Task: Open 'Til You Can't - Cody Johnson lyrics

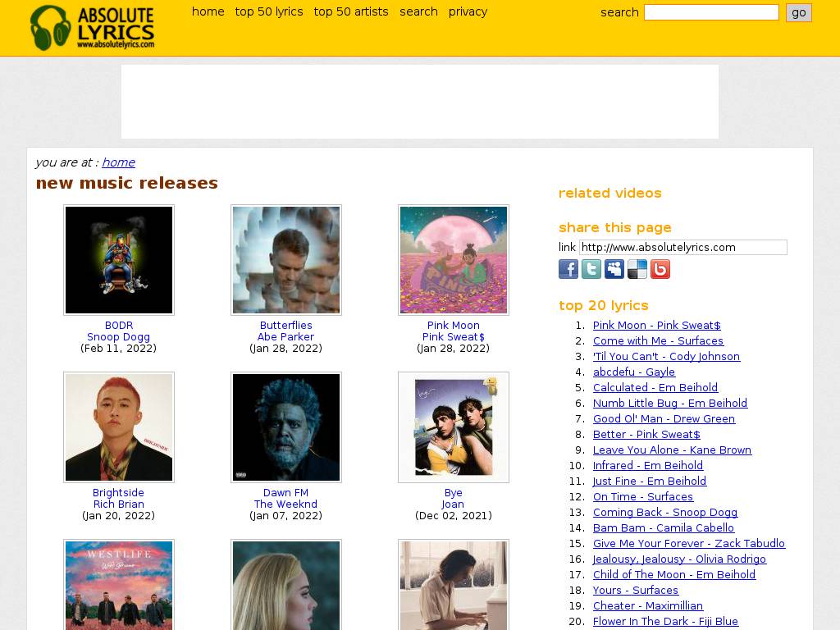Action: [x=666, y=356]
